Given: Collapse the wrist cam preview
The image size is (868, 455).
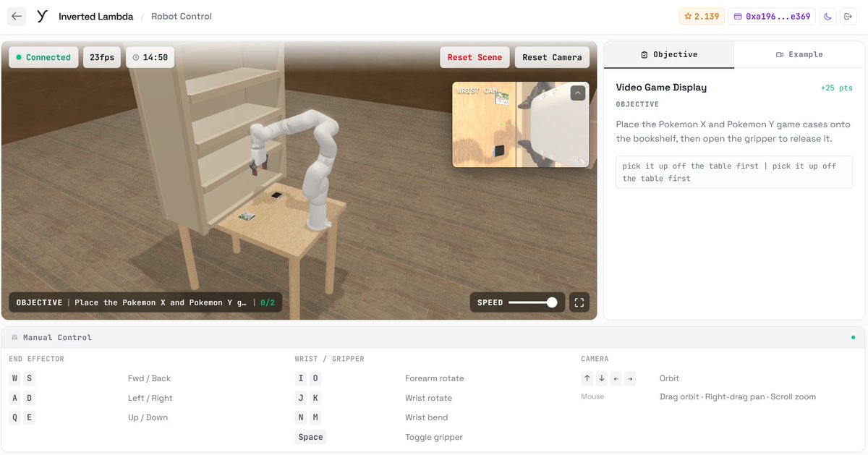Looking at the screenshot, I should pos(577,93).
